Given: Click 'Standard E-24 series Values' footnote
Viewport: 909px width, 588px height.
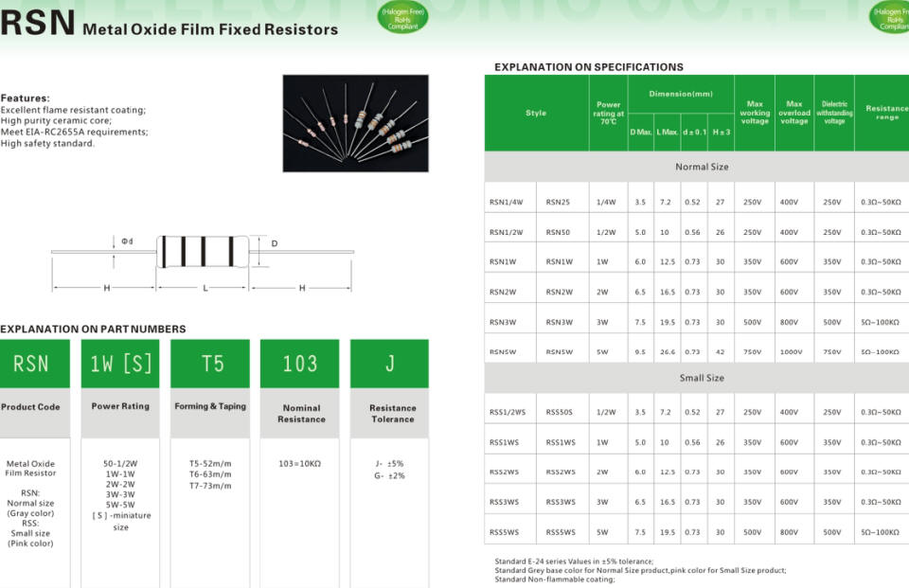Looking at the screenshot, I should pos(574,561).
